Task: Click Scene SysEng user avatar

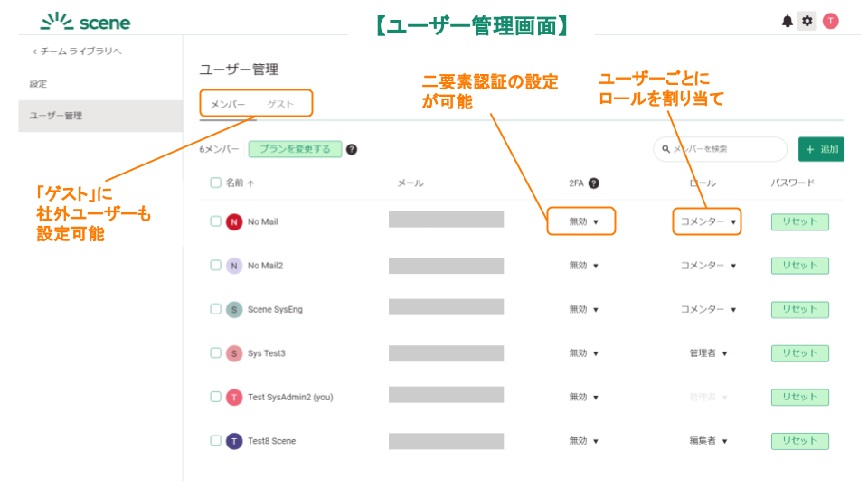Action: (x=234, y=309)
